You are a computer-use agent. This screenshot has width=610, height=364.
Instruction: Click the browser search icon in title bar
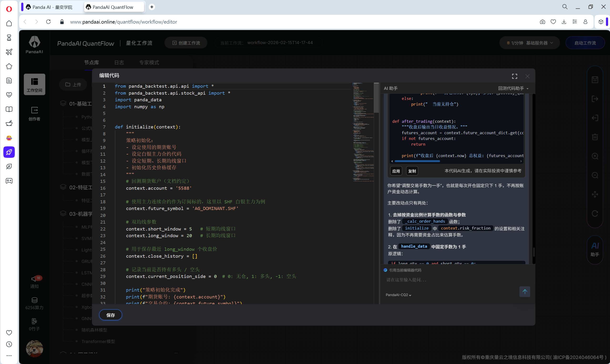(x=565, y=7)
